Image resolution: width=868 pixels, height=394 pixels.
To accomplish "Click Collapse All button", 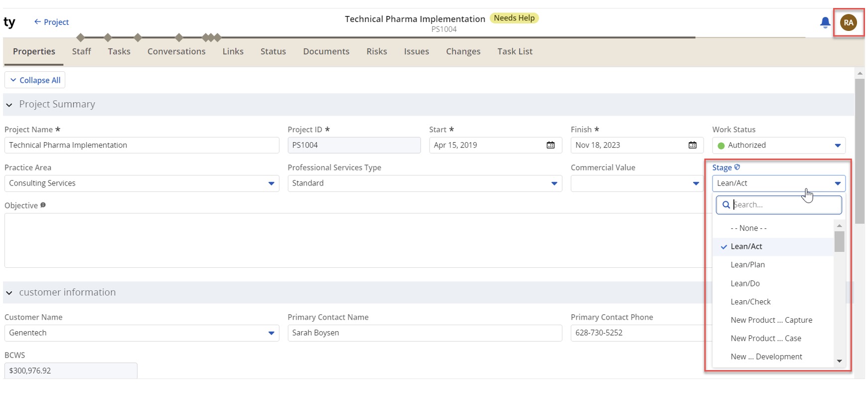I will point(35,80).
